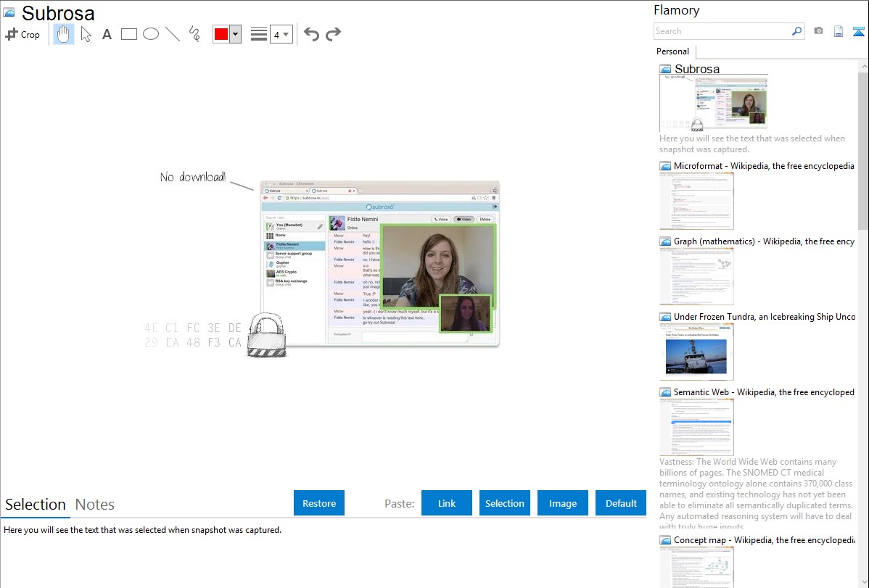The width and height of the screenshot is (869, 588).
Task: Activate the hand pan tool
Action: tap(64, 34)
